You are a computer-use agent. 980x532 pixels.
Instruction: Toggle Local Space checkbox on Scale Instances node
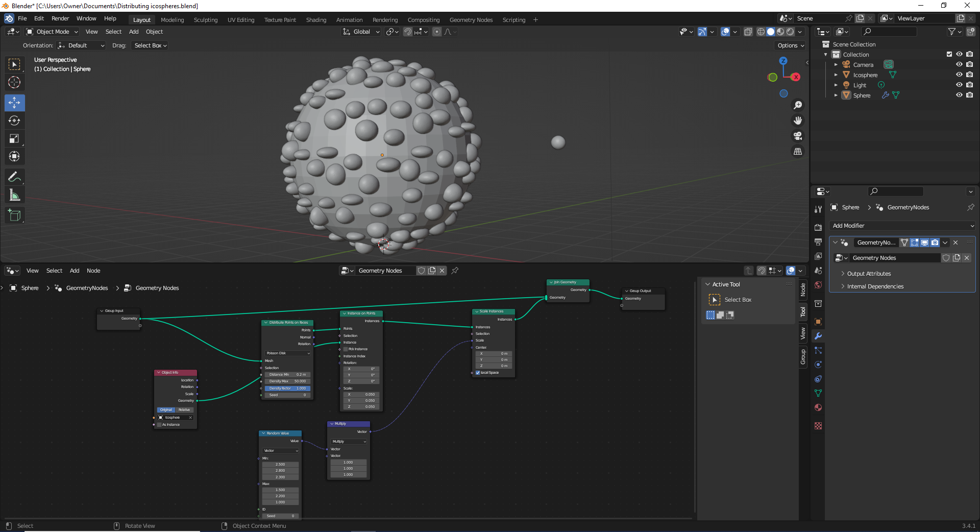click(478, 373)
